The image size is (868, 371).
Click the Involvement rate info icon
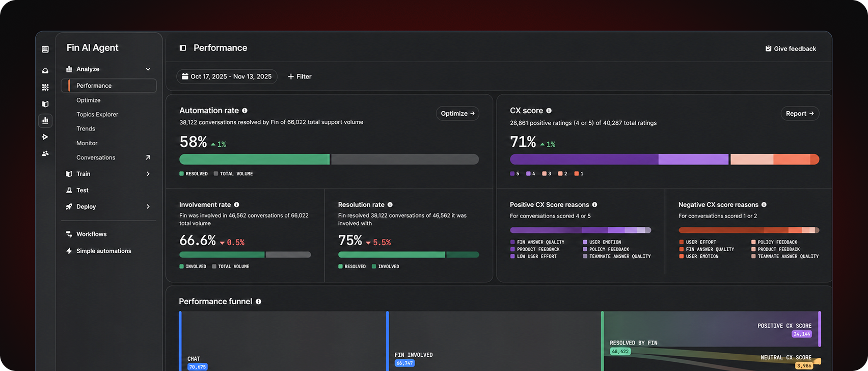(x=237, y=205)
